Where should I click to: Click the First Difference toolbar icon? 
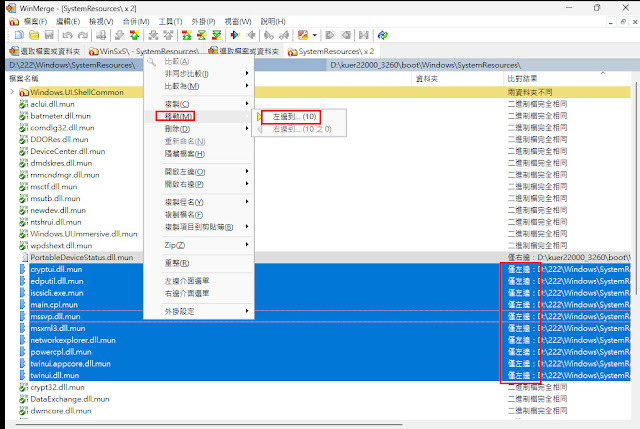pos(187,36)
